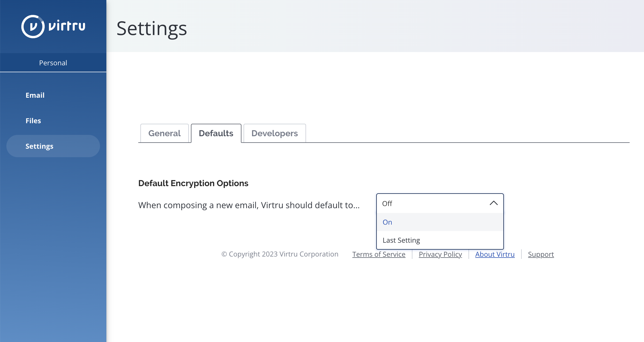Screen dimensions: 644x342
Task: Switch to the General tab
Action: pyautogui.click(x=164, y=133)
